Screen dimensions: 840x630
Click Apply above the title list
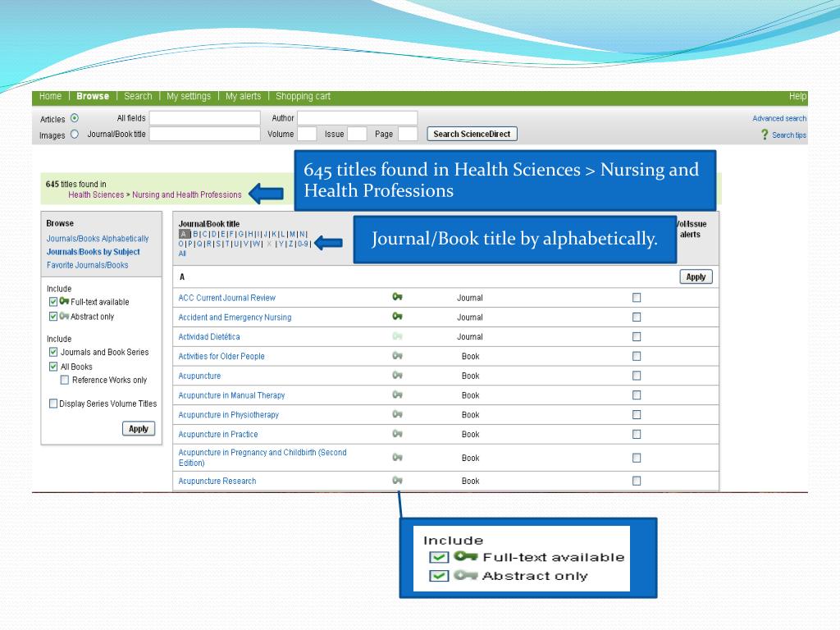(x=696, y=276)
